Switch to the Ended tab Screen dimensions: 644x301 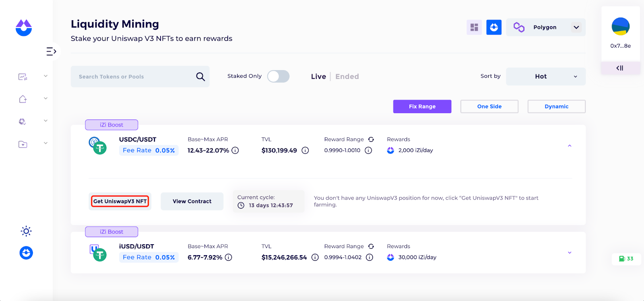point(347,76)
